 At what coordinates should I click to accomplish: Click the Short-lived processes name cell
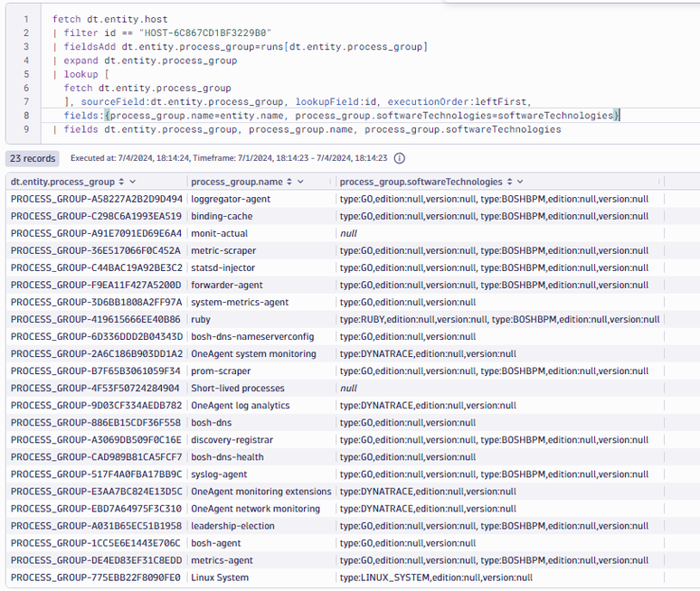click(238, 389)
